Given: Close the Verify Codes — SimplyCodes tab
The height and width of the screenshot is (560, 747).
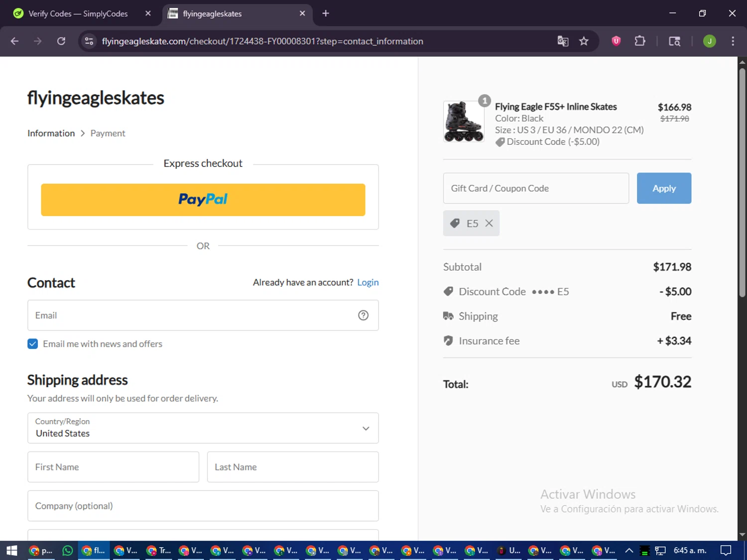Looking at the screenshot, I should [148, 13].
